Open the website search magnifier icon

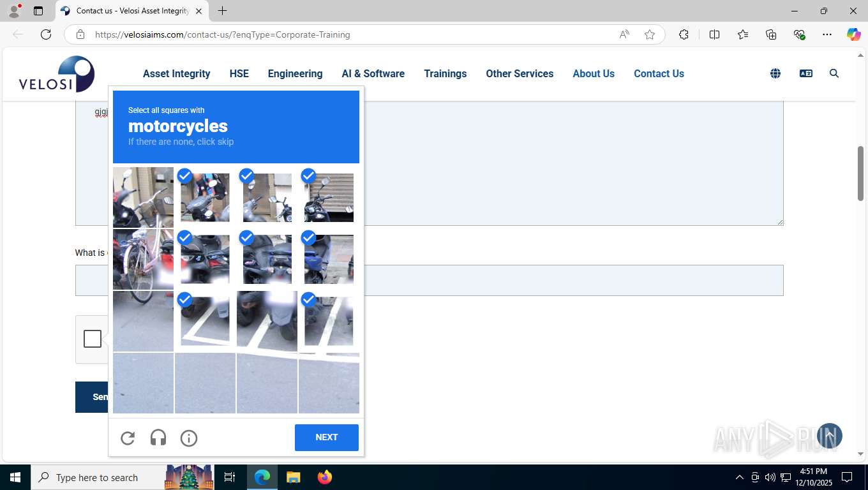tap(834, 73)
